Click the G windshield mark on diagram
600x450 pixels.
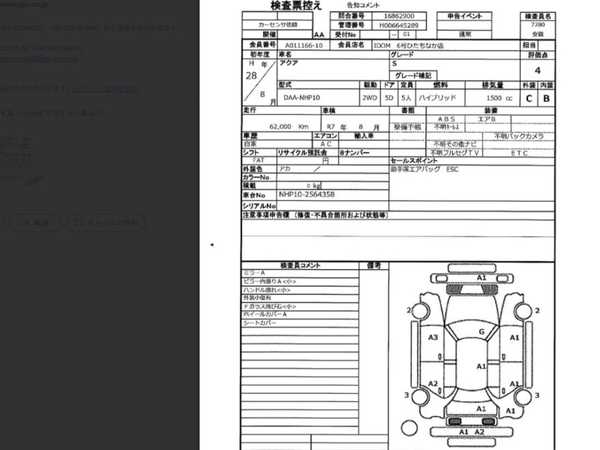coord(481,332)
